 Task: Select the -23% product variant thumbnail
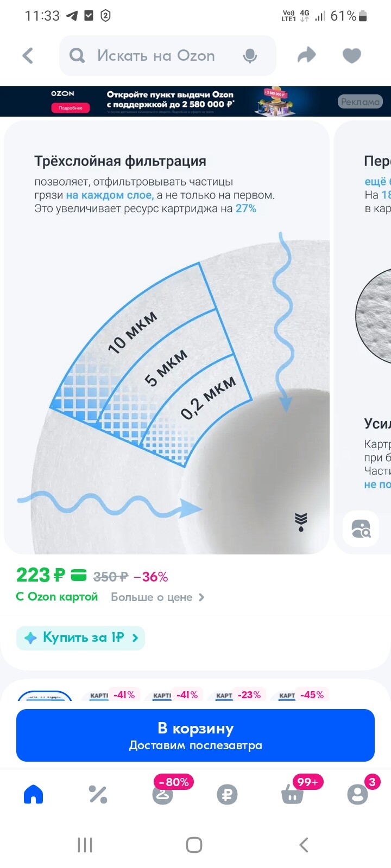click(x=238, y=694)
